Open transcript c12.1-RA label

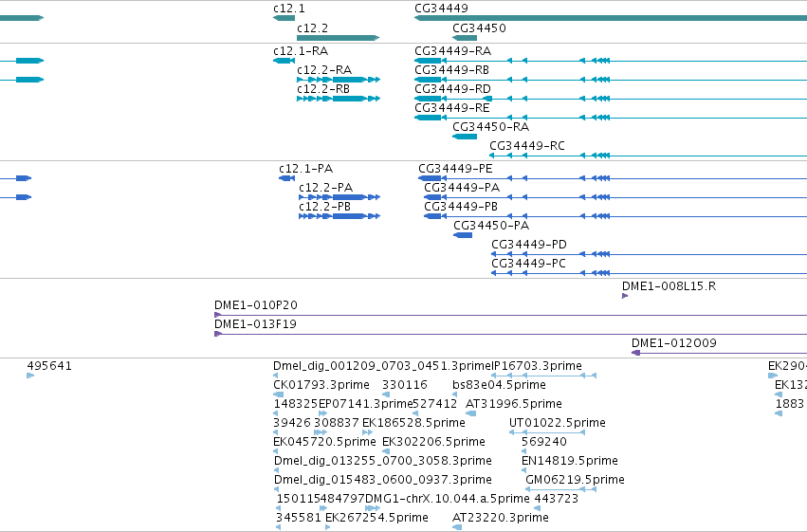click(x=301, y=51)
